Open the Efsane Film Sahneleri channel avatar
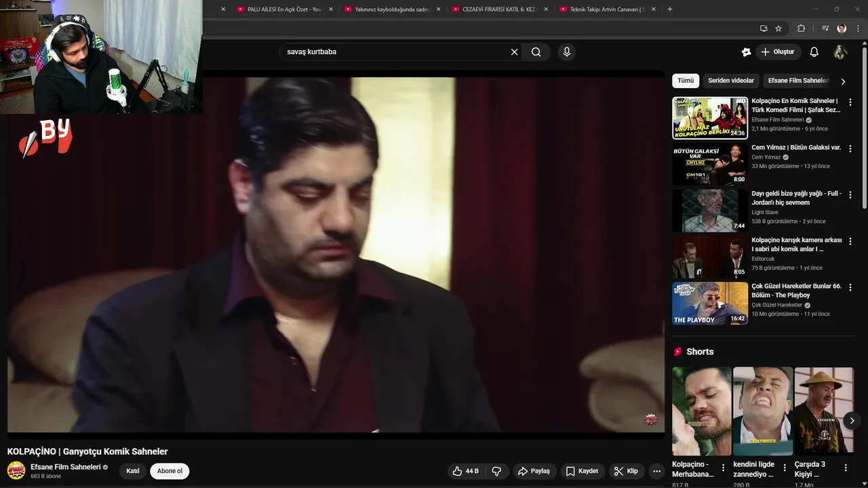 click(16, 470)
